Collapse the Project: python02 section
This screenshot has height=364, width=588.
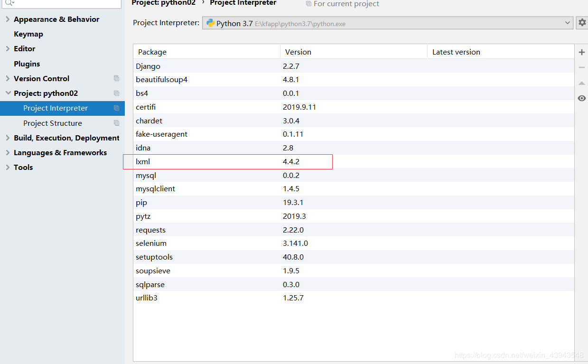8,93
